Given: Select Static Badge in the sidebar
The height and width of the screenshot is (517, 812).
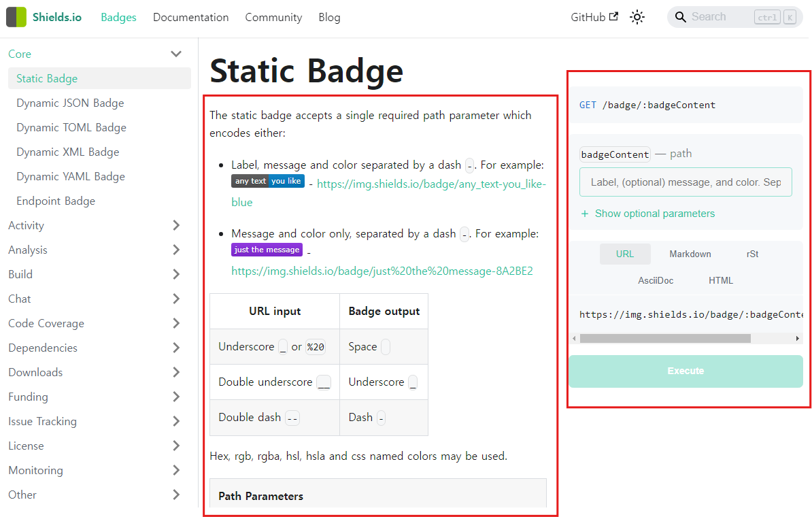Looking at the screenshot, I should [99, 78].
